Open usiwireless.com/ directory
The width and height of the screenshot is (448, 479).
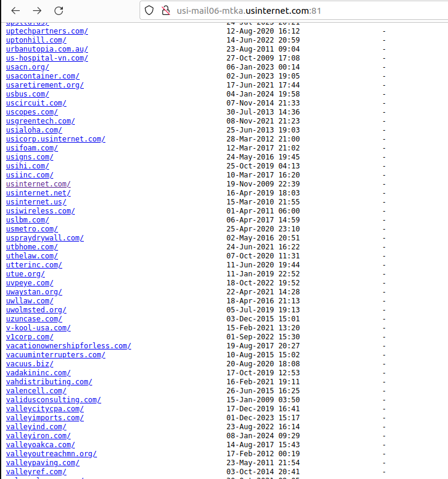[41, 211]
